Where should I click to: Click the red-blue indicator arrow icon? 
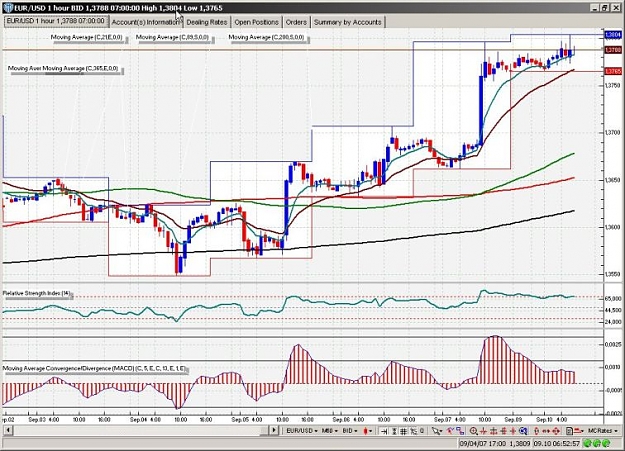(x=450, y=431)
